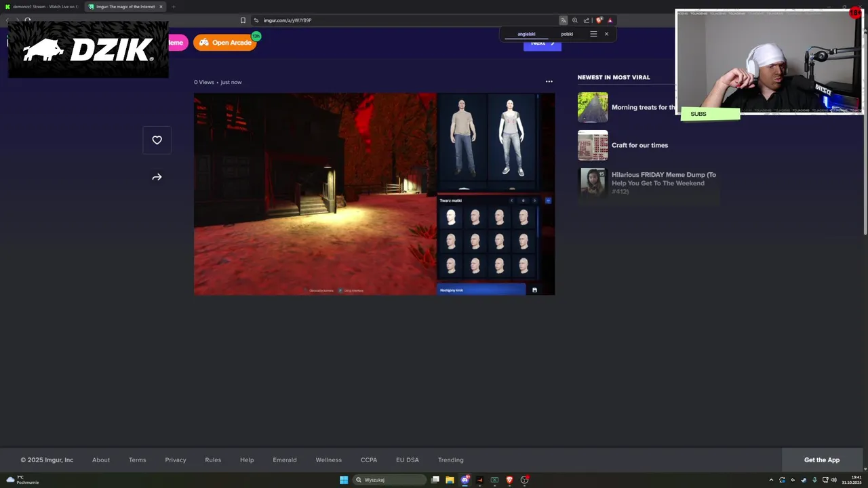Open the Privacy footer link
Image resolution: width=868 pixels, height=488 pixels.
click(176, 460)
